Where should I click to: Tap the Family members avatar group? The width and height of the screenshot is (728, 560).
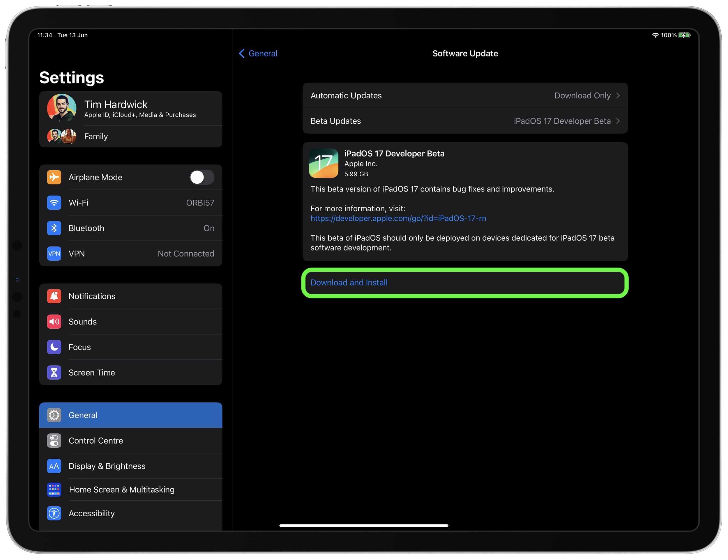click(62, 136)
